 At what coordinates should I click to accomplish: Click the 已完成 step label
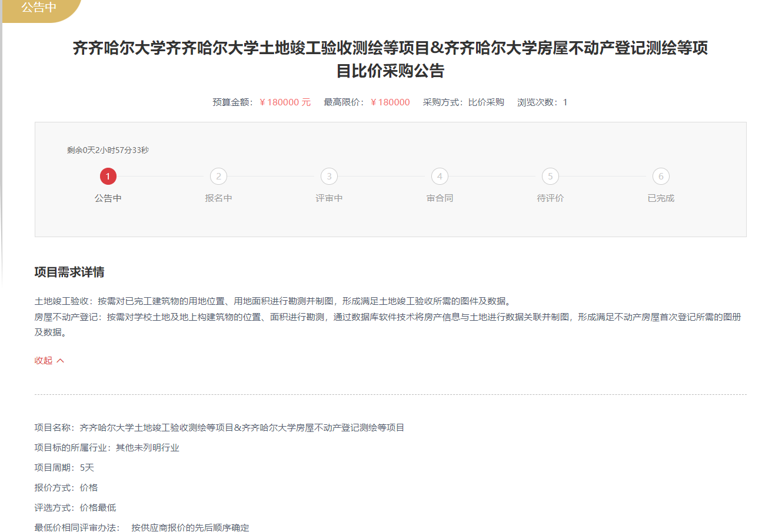(661, 198)
